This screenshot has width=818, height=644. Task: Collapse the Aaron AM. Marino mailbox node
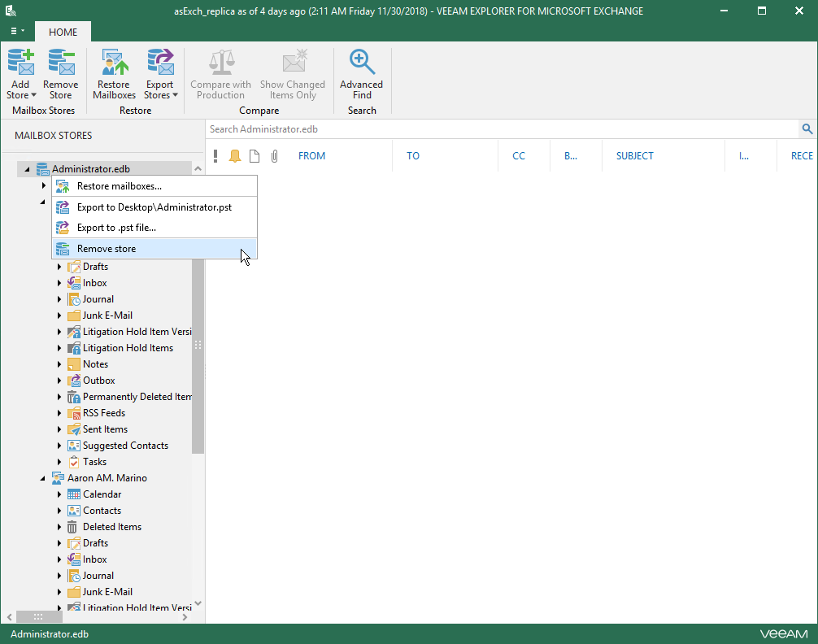[x=43, y=478]
